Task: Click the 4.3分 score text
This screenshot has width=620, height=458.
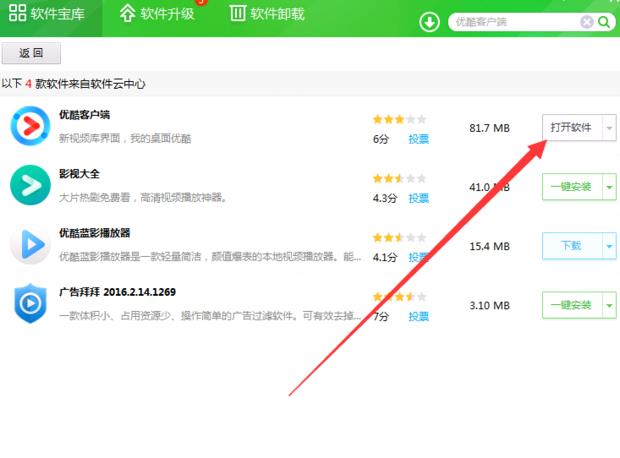Action: click(385, 198)
